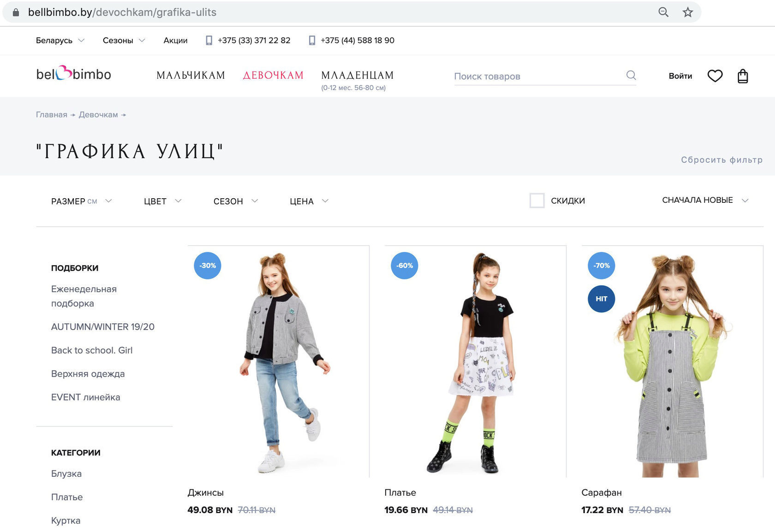The image size is (775, 532).
Task: Select the Back to school. Girl collection
Action: click(x=92, y=350)
